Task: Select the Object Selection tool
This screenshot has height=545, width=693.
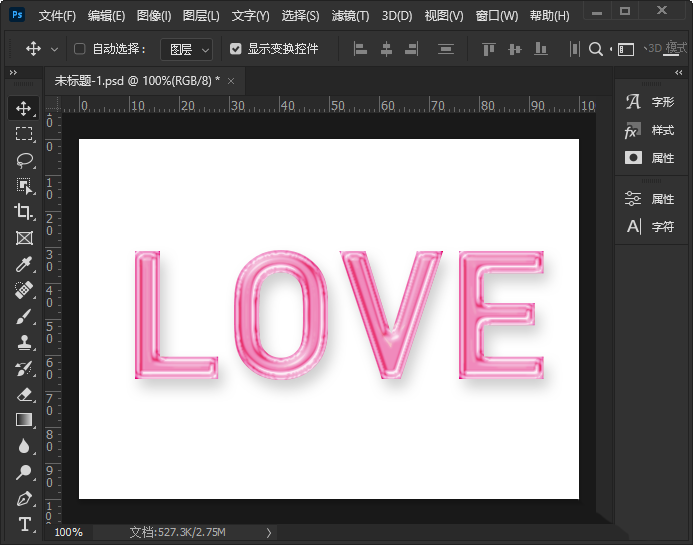Action: (23, 186)
